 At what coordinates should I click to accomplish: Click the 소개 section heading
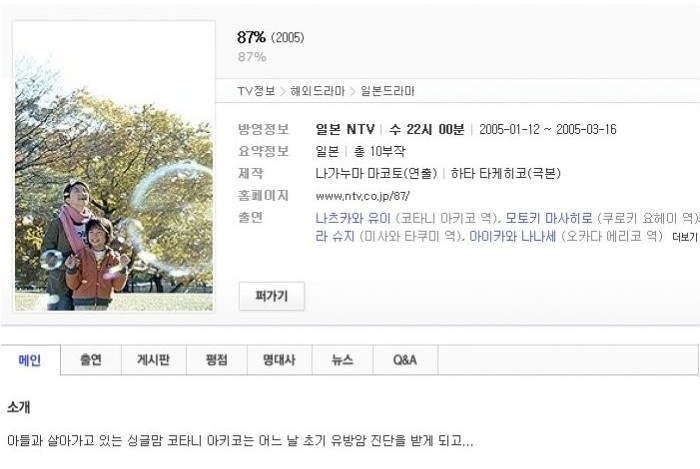point(19,407)
